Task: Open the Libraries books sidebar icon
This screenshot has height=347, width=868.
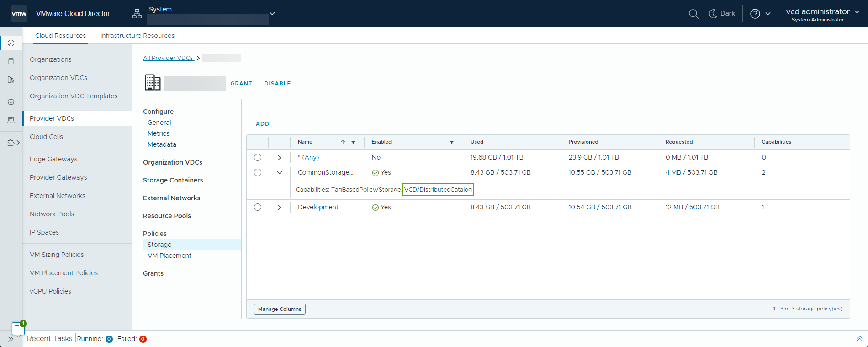Action: 11,80
